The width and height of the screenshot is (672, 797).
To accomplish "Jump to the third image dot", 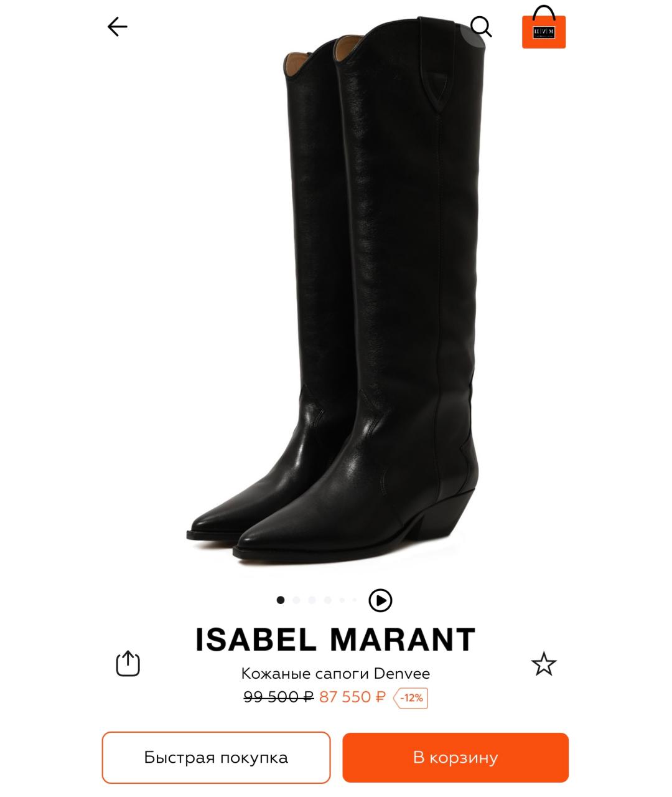I will (312, 600).
